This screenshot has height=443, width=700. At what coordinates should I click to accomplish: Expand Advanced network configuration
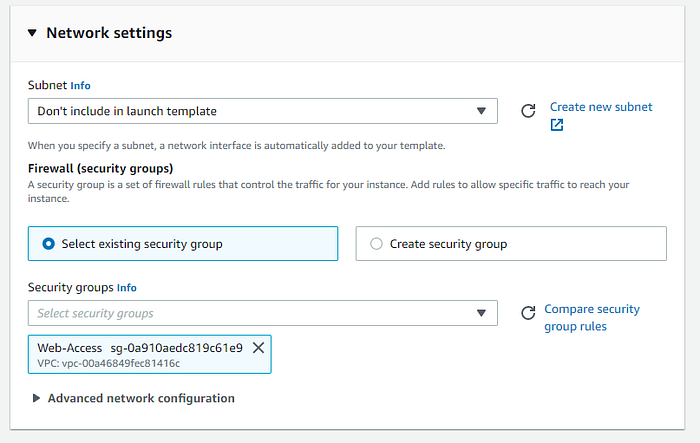(134, 398)
